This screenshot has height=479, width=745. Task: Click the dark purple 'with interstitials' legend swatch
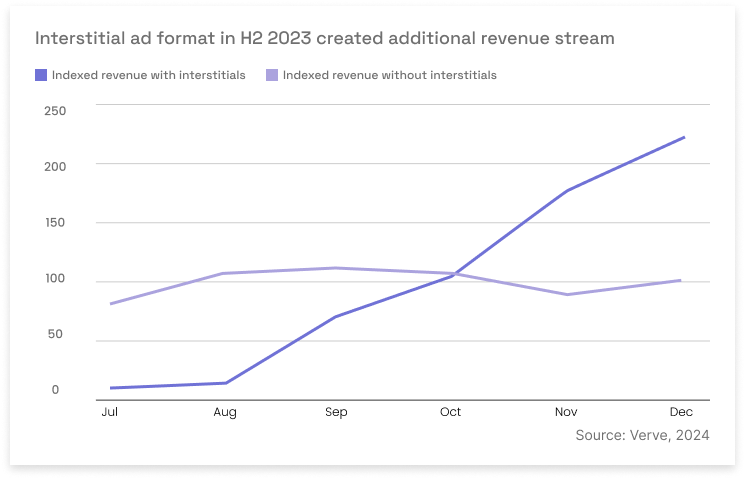pyautogui.click(x=41, y=75)
